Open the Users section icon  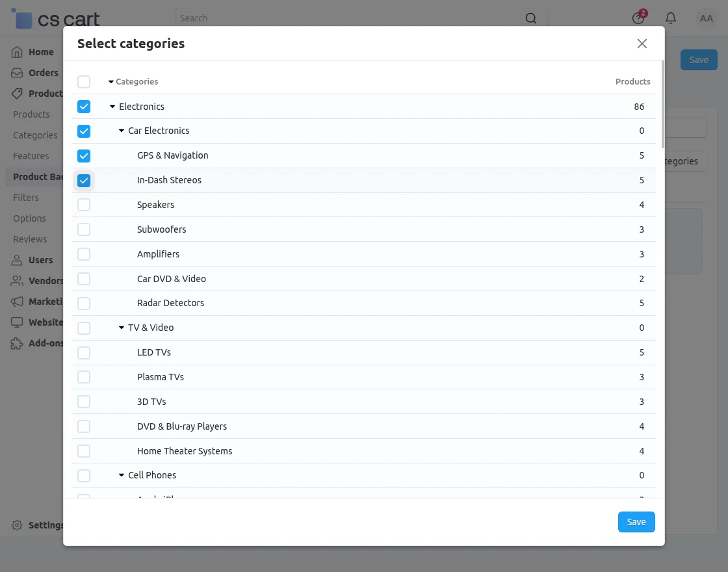[17, 259]
